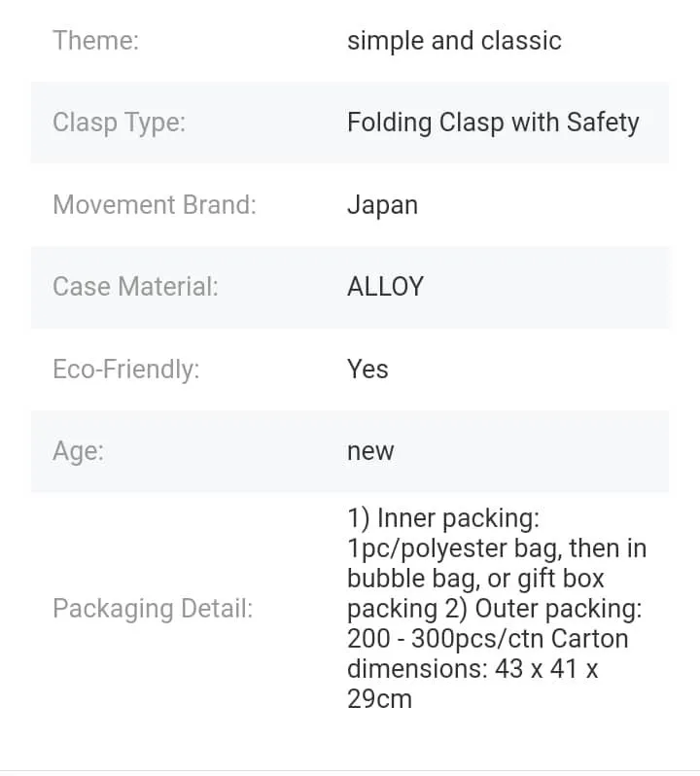Viewport: 700px width, 776px height.
Task: Click the Age label
Action: (77, 451)
